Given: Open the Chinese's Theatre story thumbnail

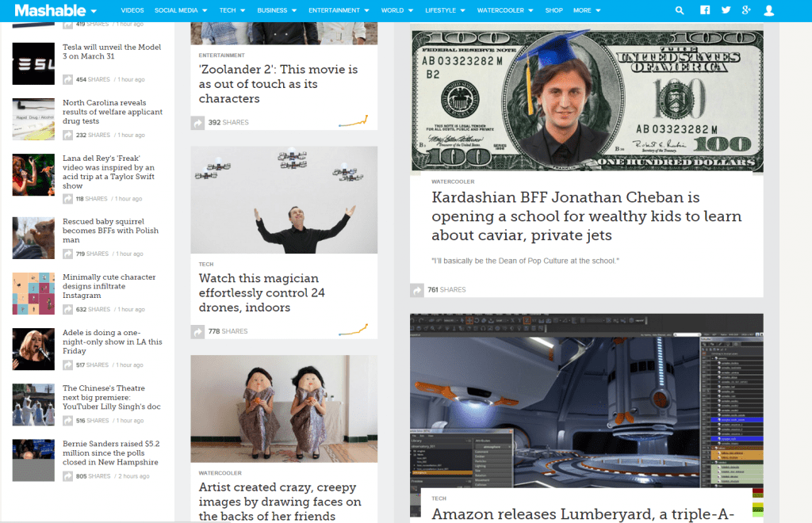Looking at the screenshot, I should (x=33, y=405).
